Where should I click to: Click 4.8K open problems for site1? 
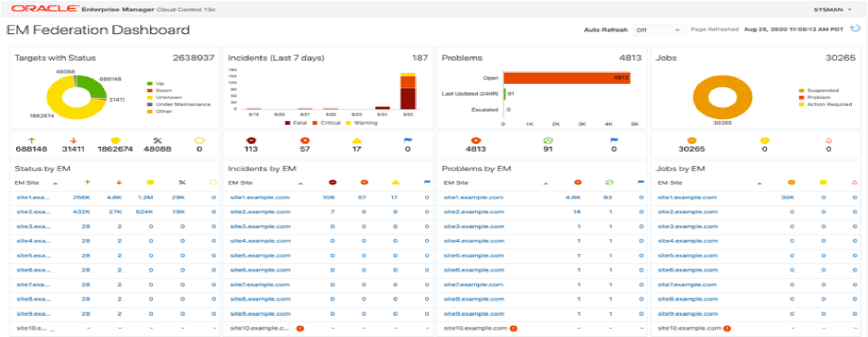573,197
